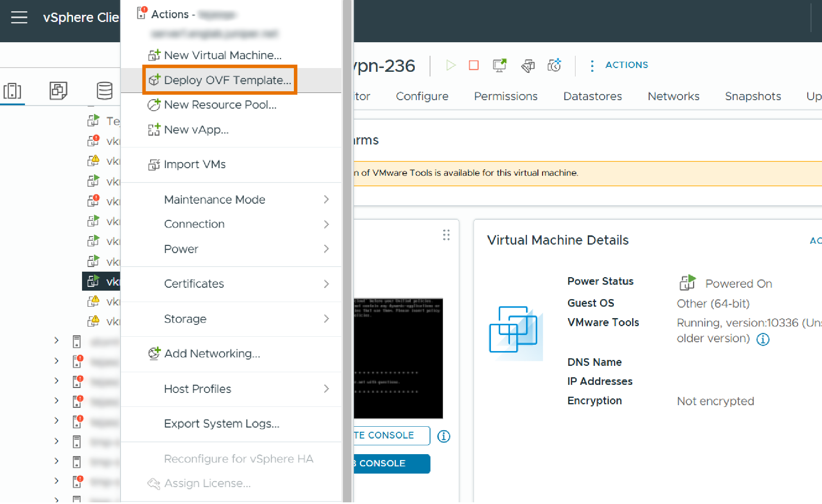This screenshot has height=504, width=822.
Task: Click the info icon next to VMware Tools version
Action: (763, 339)
